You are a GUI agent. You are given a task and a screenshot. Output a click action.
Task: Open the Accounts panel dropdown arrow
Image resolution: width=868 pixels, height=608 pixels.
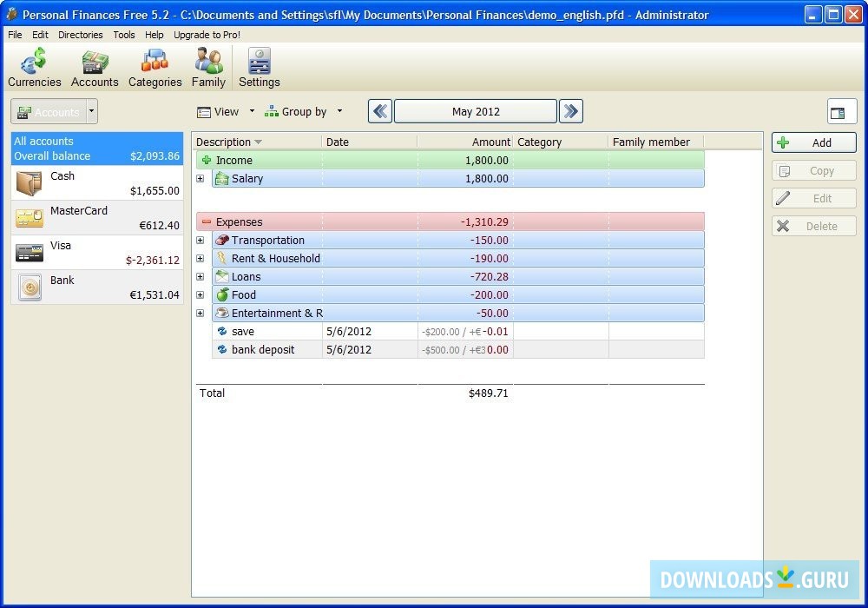[92, 112]
